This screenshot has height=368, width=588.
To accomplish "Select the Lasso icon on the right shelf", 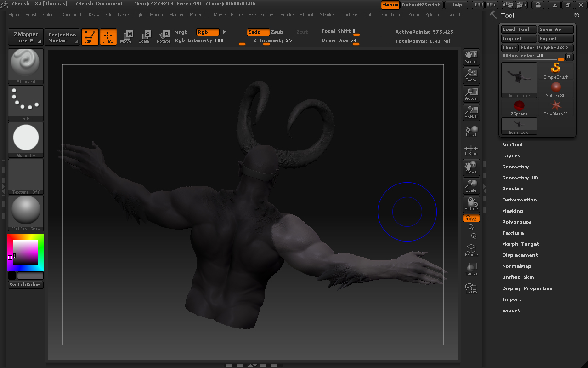I will 471,287.
